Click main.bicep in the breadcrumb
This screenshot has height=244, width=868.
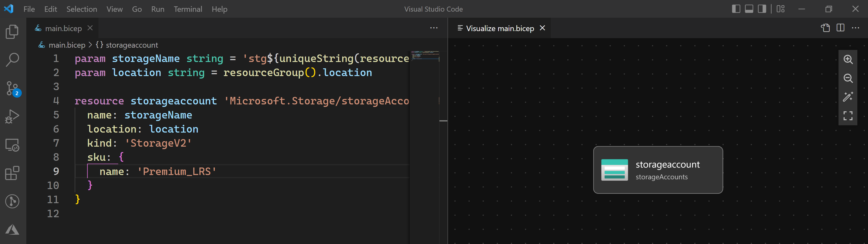click(x=67, y=45)
